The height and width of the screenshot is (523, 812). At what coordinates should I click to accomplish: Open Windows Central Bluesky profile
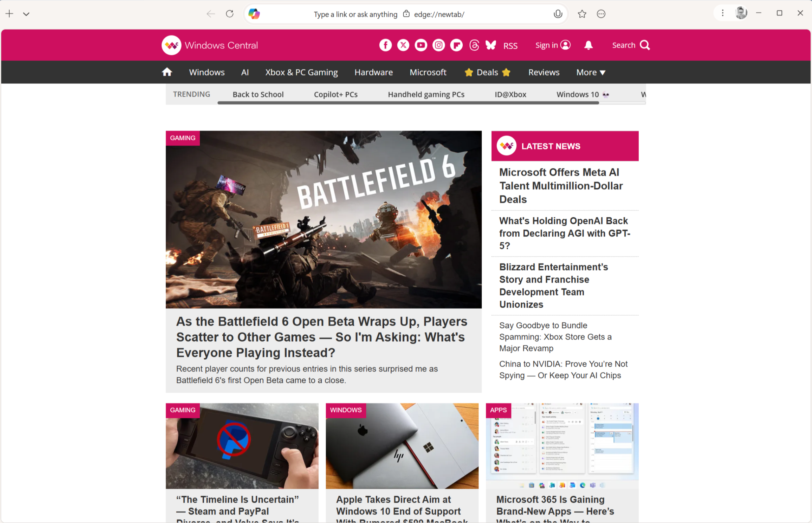pyautogui.click(x=491, y=45)
